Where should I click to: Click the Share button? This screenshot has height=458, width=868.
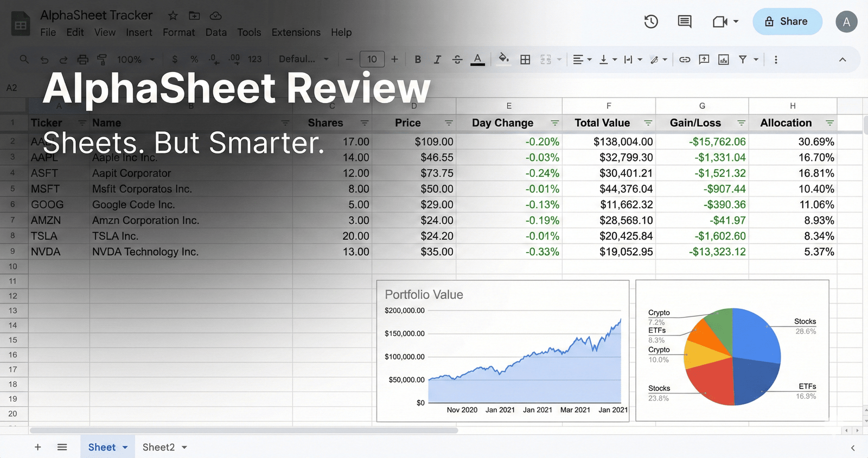(x=787, y=22)
